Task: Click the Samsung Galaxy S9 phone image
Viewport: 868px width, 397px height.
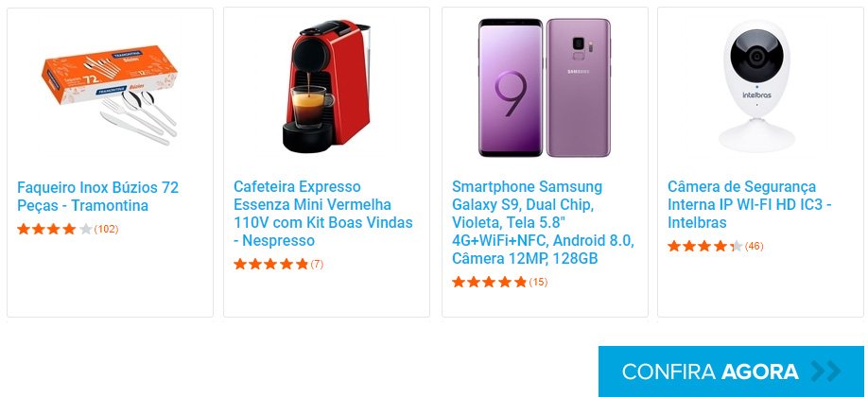Action: point(545,88)
